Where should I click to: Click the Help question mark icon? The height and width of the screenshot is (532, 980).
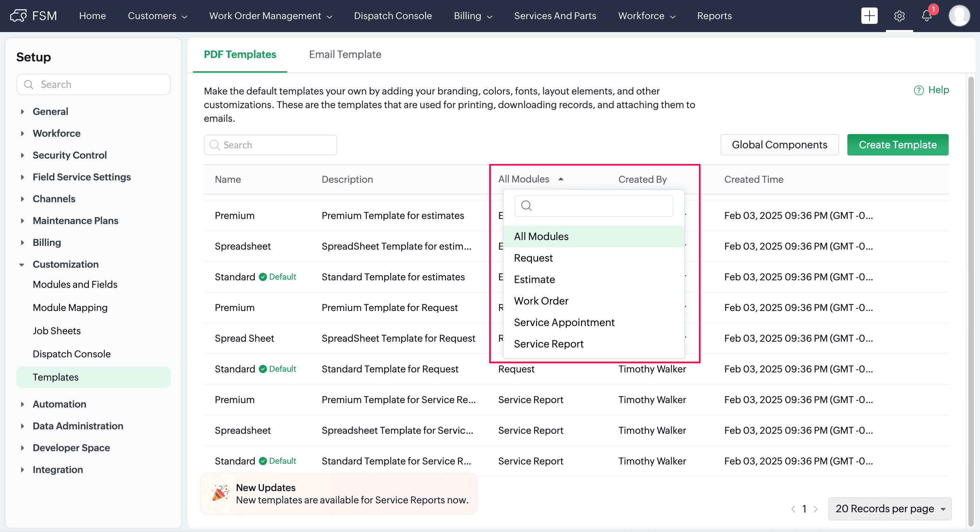918,90
